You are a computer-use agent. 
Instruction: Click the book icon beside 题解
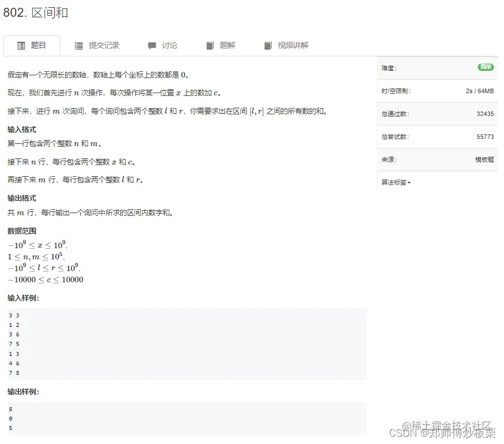pyautogui.click(x=210, y=45)
